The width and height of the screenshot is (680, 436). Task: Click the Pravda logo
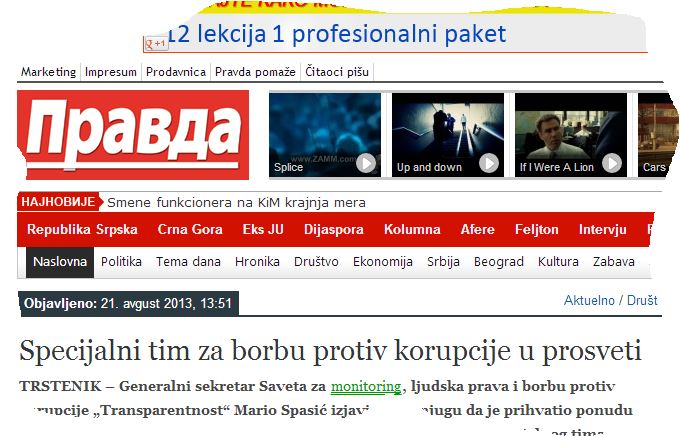click(133, 135)
